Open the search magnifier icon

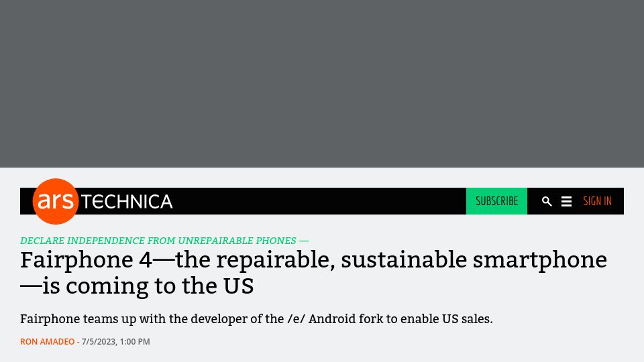tap(547, 202)
